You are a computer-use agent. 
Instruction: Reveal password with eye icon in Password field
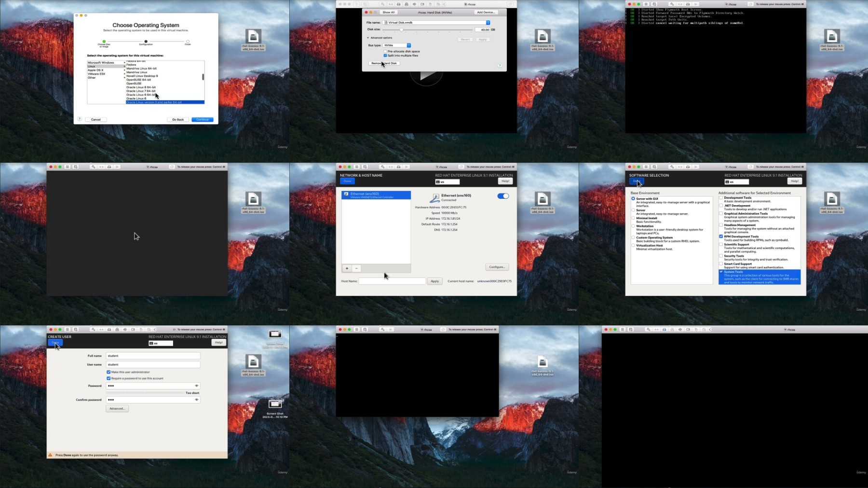coord(196,386)
